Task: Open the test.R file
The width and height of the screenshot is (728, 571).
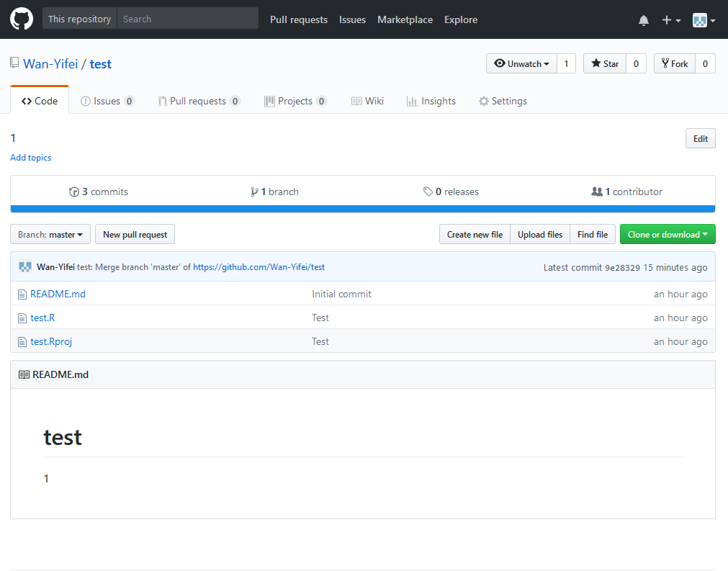Action: pyautogui.click(x=42, y=318)
